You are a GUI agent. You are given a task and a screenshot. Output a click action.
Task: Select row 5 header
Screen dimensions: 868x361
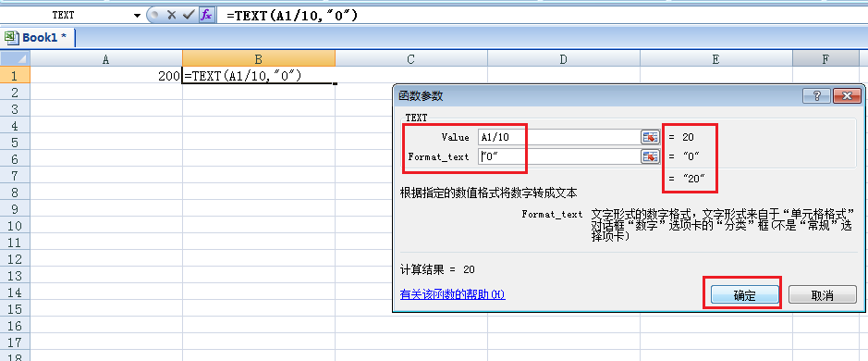15,143
